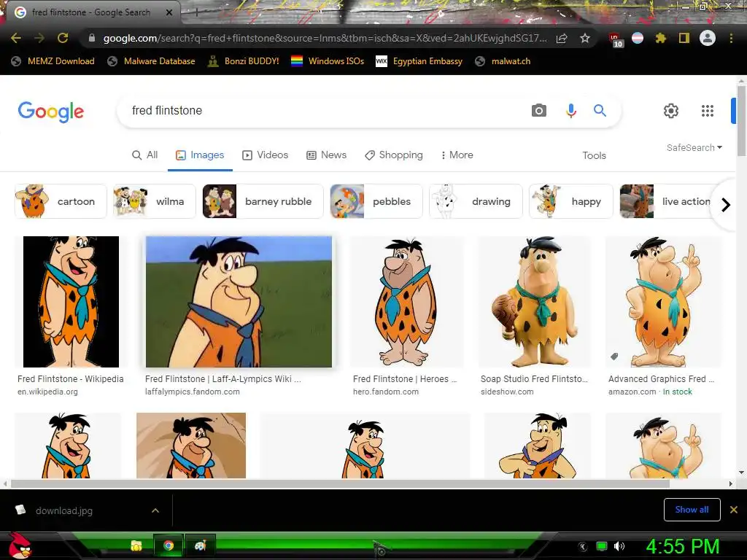Start voice search with microphone icon
Image resolution: width=747 pixels, height=560 pixels.
(570, 111)
